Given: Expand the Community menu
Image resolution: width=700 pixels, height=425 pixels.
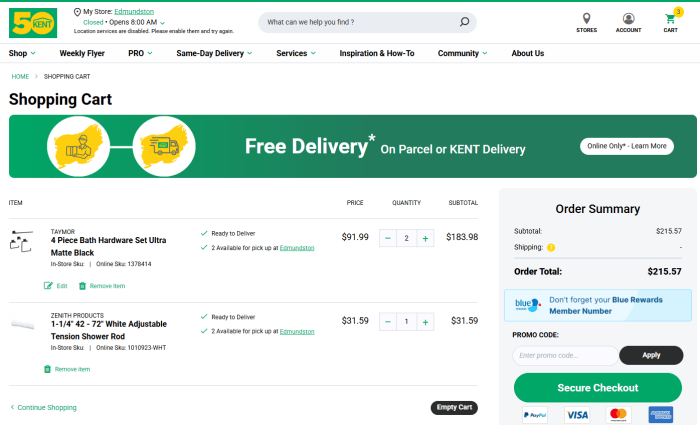Looking at the screenshot, I should [x=462, y=53].
